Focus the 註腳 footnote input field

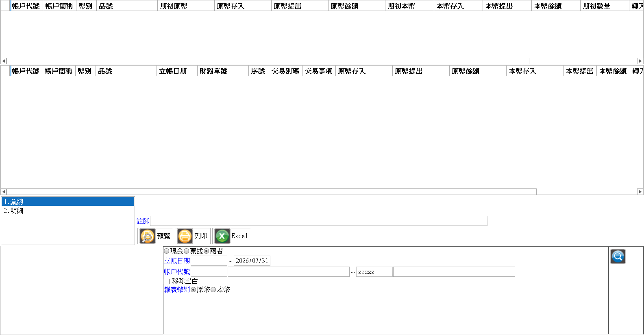point(319,221)
